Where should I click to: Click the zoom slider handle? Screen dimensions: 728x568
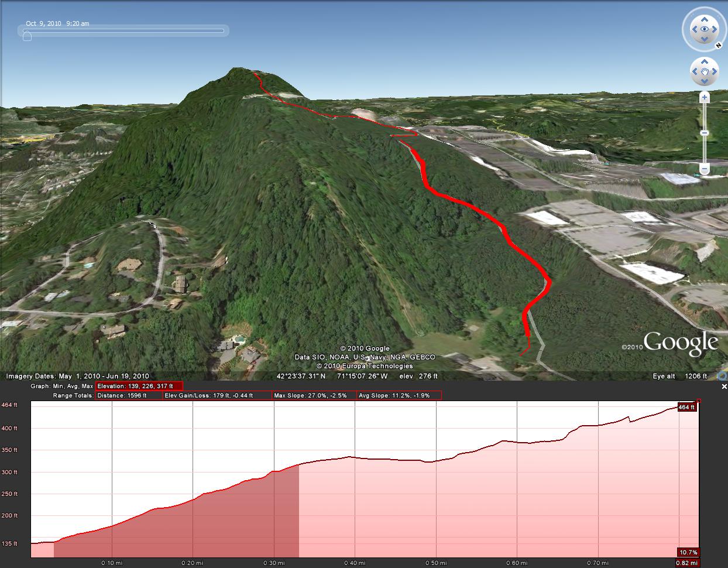(x=705, y=133)
